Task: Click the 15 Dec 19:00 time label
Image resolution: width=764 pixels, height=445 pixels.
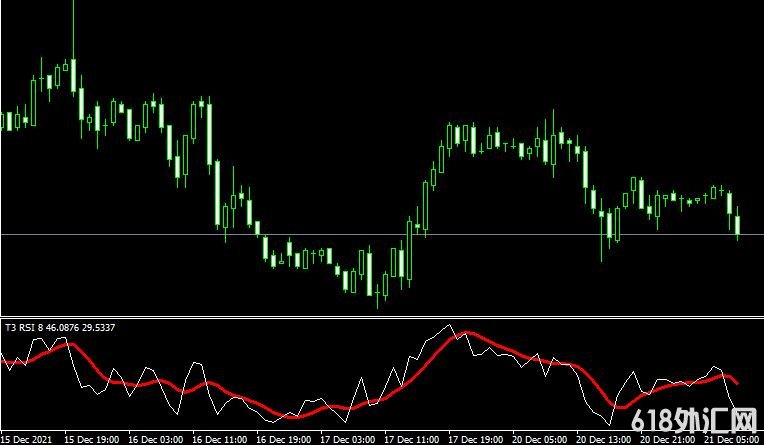Action: pyautogui.click(x=92, y=439)
